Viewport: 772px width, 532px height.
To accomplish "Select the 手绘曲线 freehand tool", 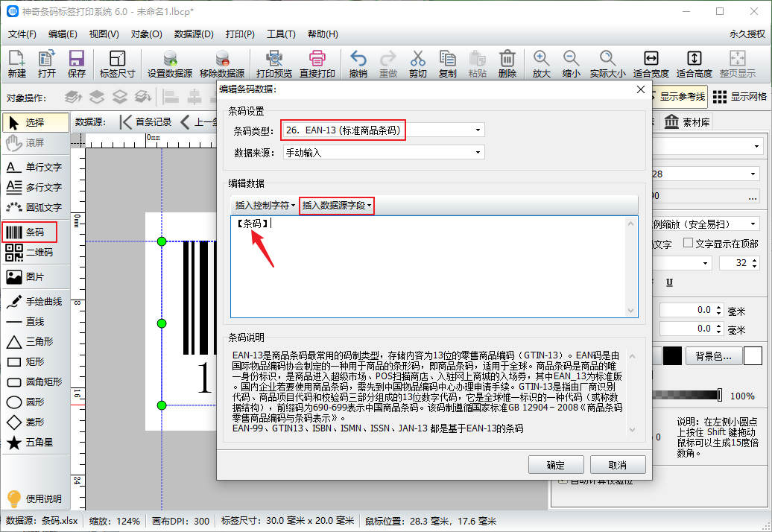I will [x=36, y=302].
